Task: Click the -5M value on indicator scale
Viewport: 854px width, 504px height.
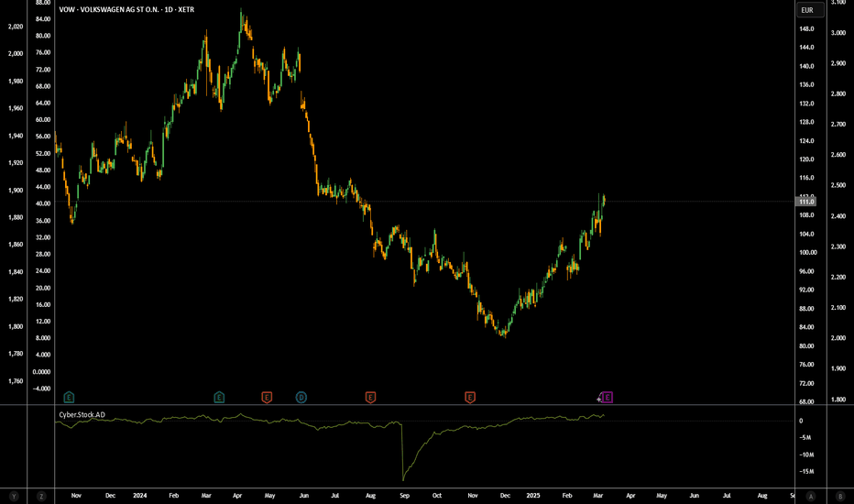Action: pyautogui.click(x=805, y=437)
